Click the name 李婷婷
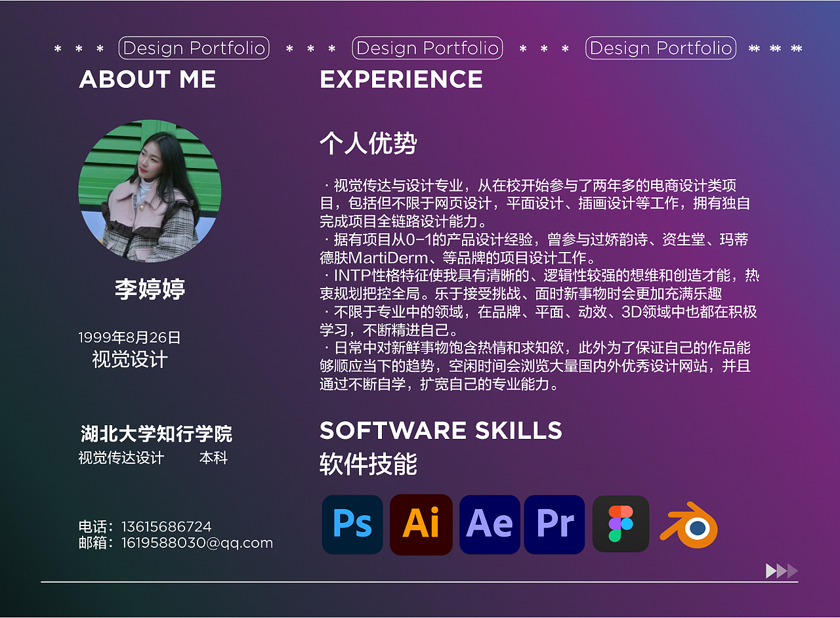The image size is (840, 618). [x=150, y=289]
